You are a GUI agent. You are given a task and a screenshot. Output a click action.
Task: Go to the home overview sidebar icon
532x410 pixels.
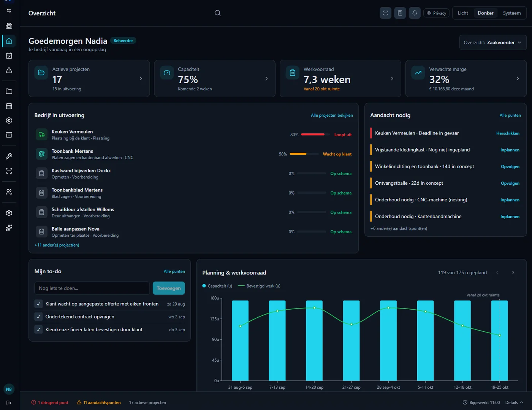(x=9, y=41)
